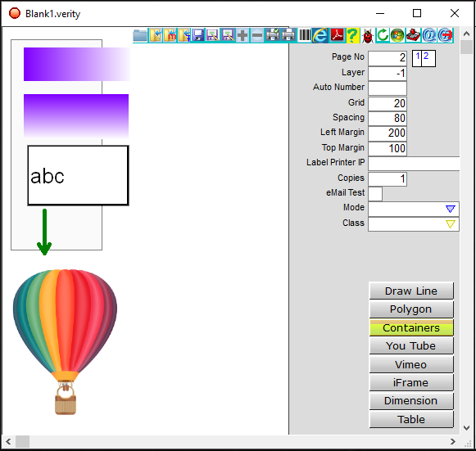Expand the Mode dropdown arrow
The image size is (476, 451).
(450, 209)
